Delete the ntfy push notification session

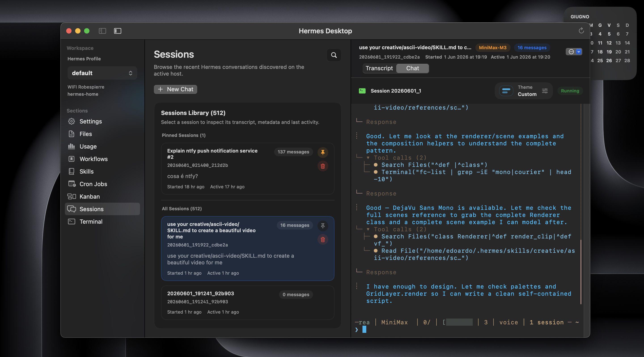point(323,166)
